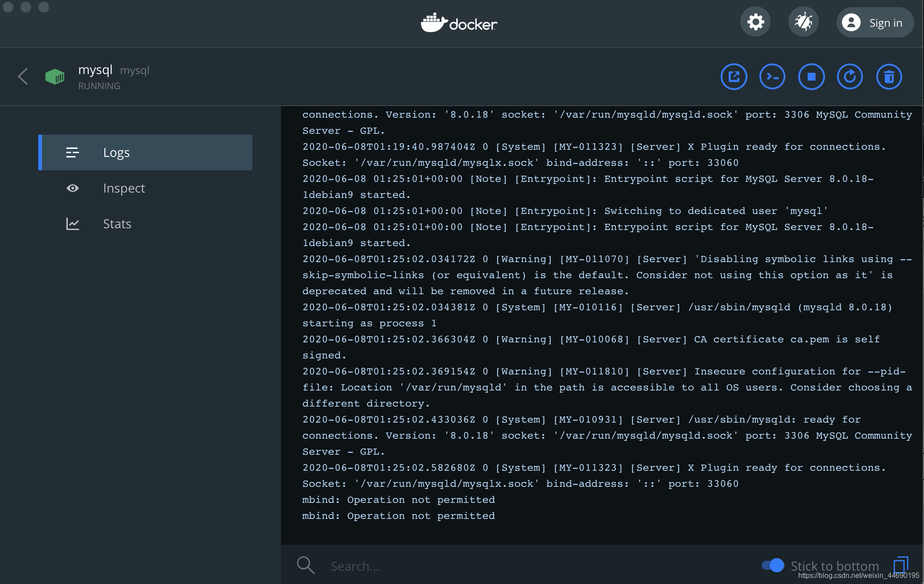Go back using the left chevron arrow

coord(23,76)
